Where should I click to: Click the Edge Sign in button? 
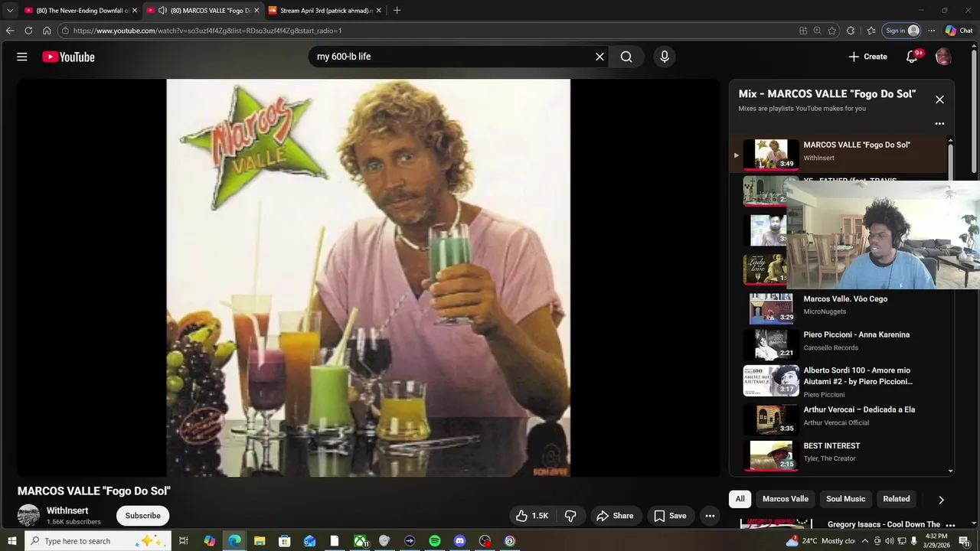pos(902,31)
